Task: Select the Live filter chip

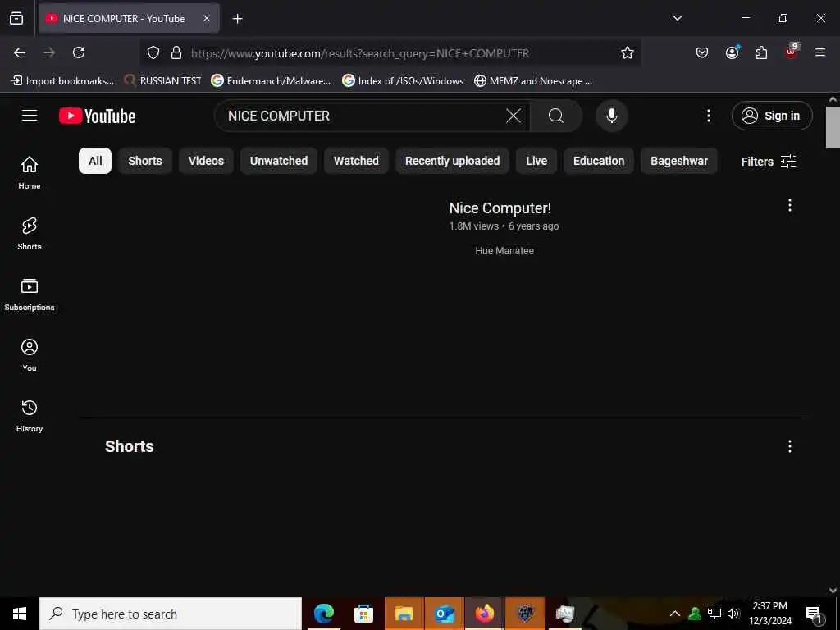Action: (x=536, y=161)
